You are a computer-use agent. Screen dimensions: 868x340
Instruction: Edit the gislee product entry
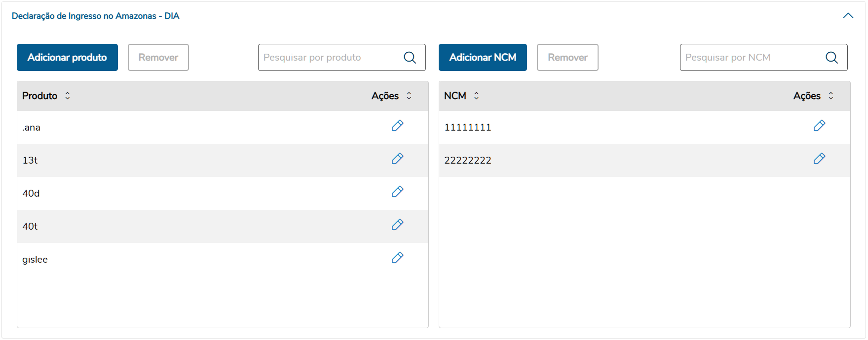tap(397, 258)
